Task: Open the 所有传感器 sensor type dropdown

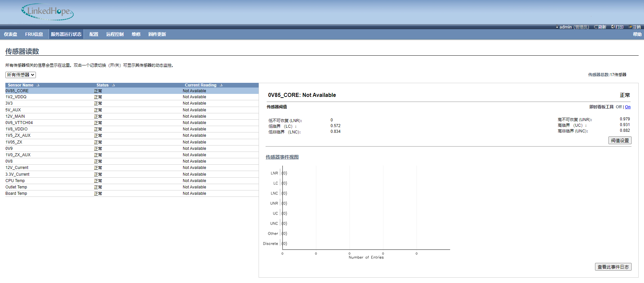Action: tap(20, 75)
